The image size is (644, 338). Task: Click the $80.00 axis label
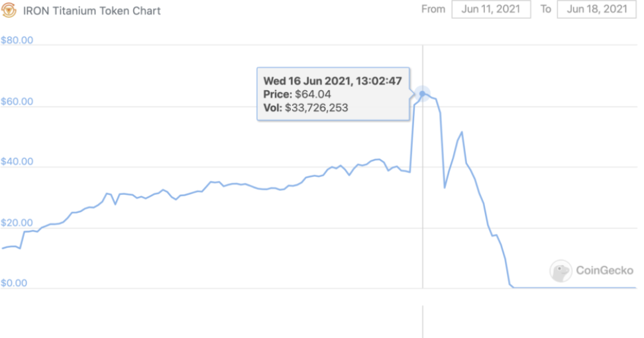click(17, 40)
